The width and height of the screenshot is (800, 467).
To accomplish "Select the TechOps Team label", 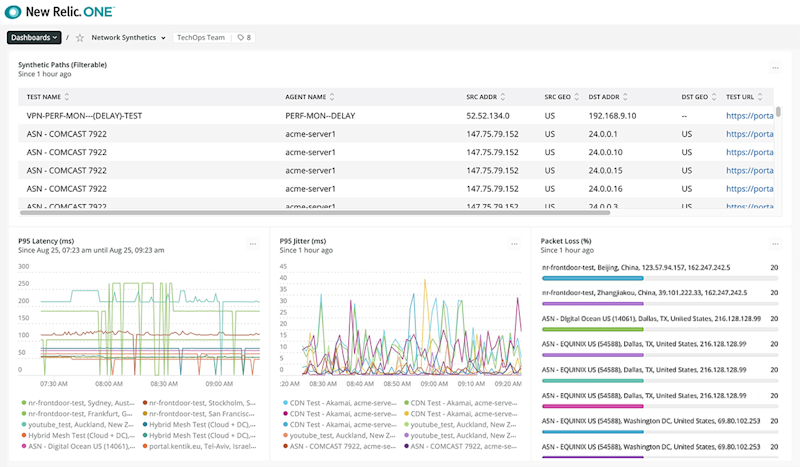I will click(x=200, y=38).
